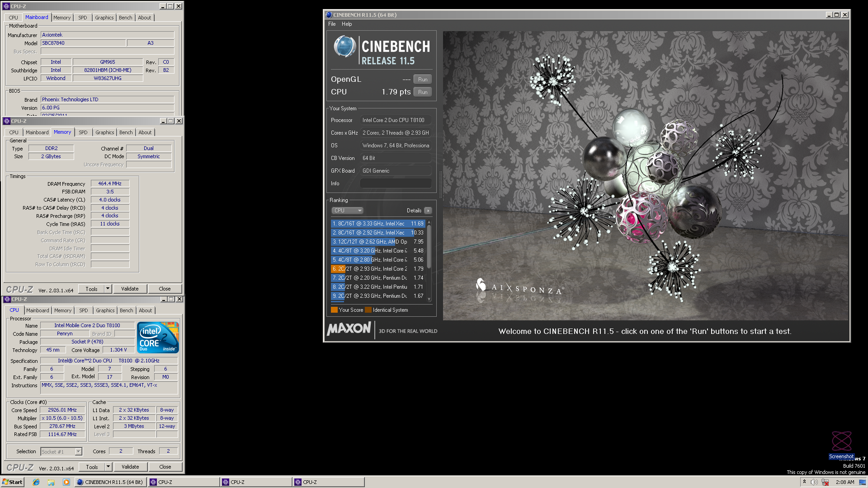Image resolution: width=868 pixels, height=488 pixels.
Task: Click Tools button in Memory window
Action: [92, 289]
